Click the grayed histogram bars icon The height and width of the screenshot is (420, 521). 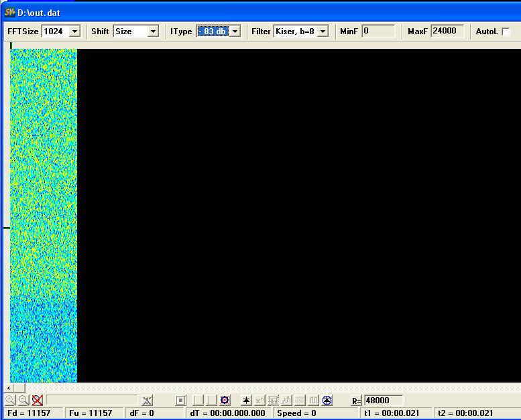tap(273, 401)
